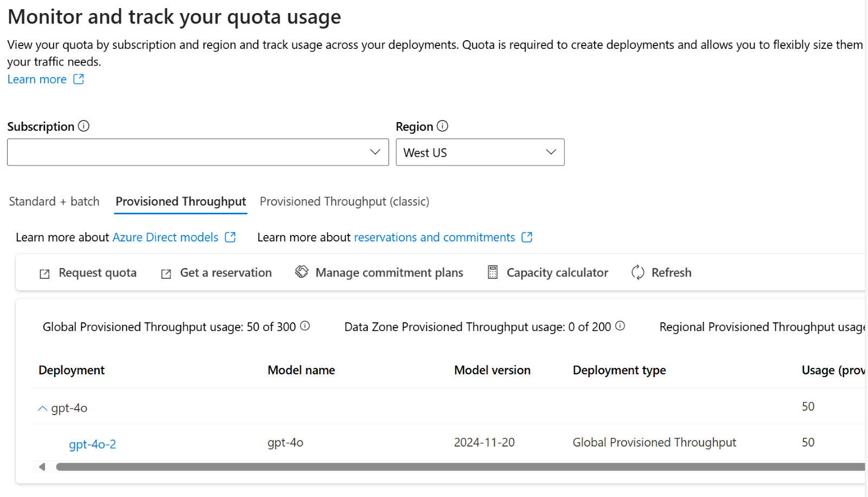Viewport: 868px width, 497px height.
Task: Switch to Standard + batch tab
Action: [x=54, y=202]
